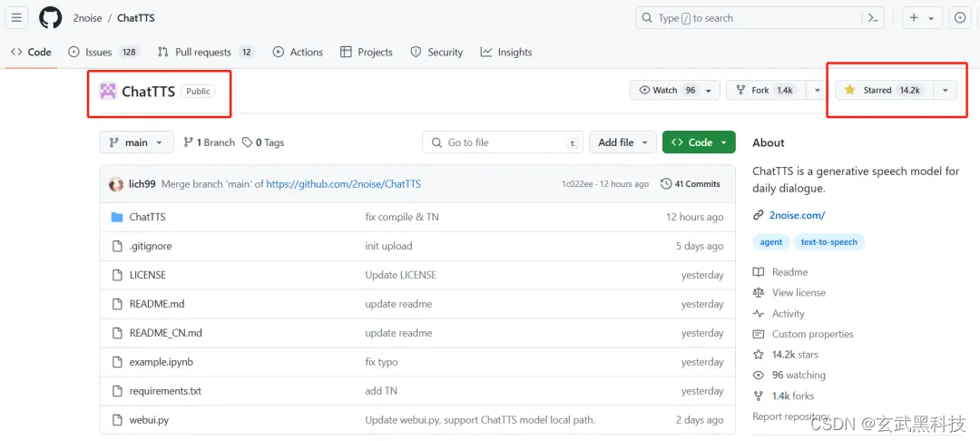Image resolution: width=980 pixels, height=441 pixels.
Task: Click the lich99 author avatar
Action: pos(116,184)
